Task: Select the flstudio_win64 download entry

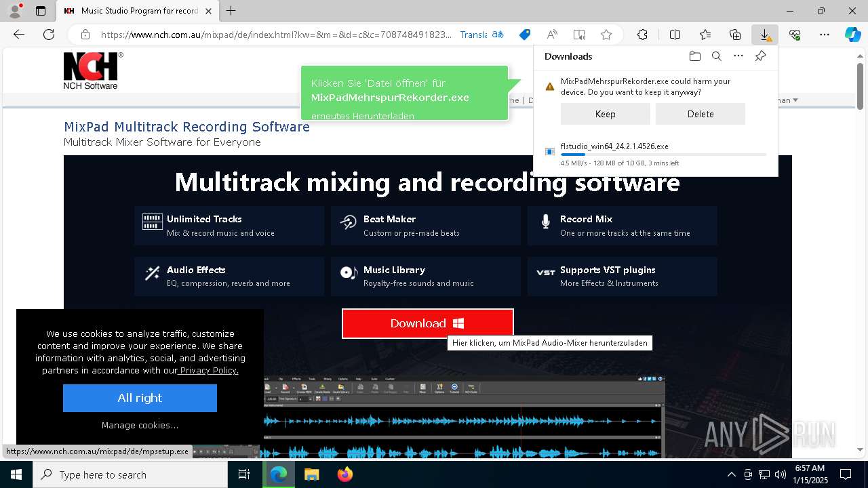Action: click(x=656, y=154)
